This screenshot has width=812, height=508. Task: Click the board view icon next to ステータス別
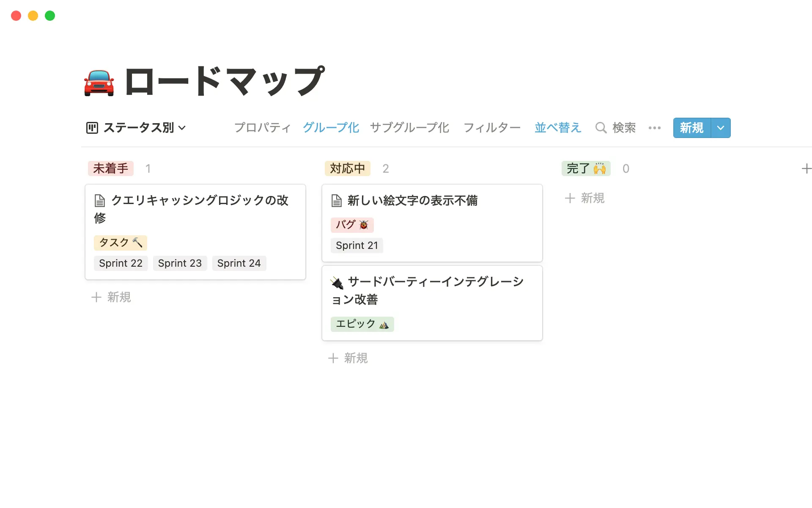(x=93, y=127)
